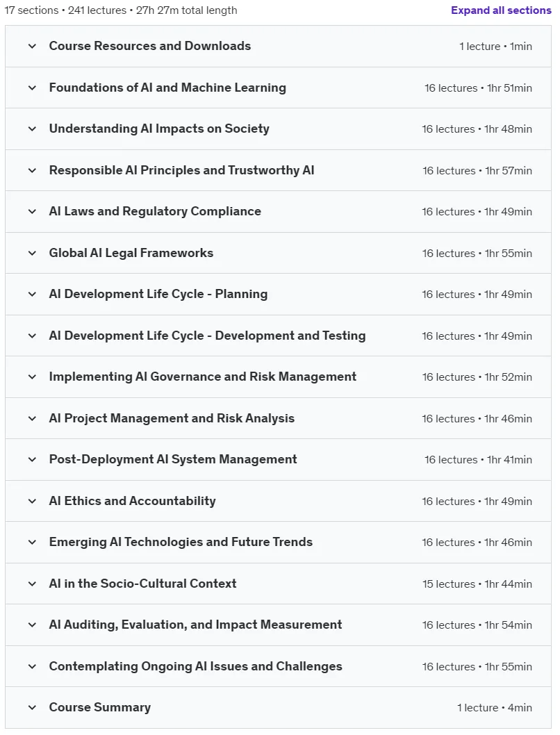Toggle chevron for AI Laws and Regulatory Compliance
The height and width of the screenshot is (735, 560).
pos(32,211)
